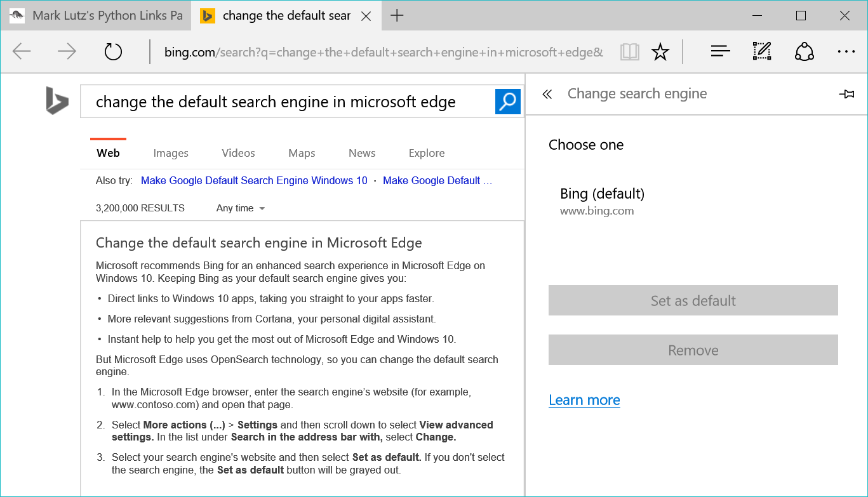Viewport: 868px width, 497px height.
Task: Click the 3,200,000 RESULTS text
Action: (x=140, y=208)
